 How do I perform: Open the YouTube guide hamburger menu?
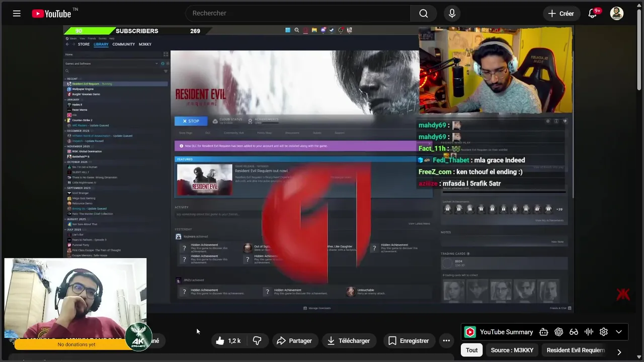tap(17, 14)
